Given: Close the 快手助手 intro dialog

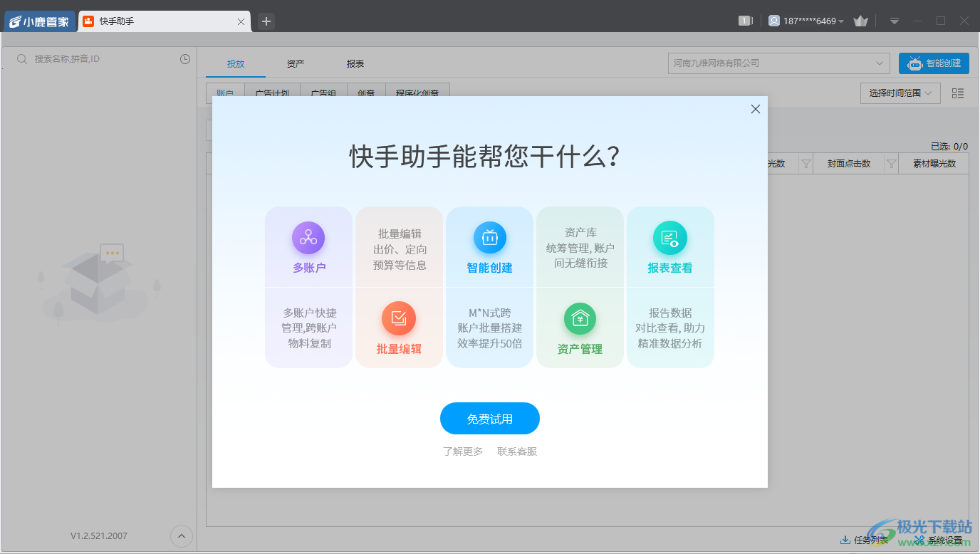Looking at the screenshot, I should pos(756,109).
